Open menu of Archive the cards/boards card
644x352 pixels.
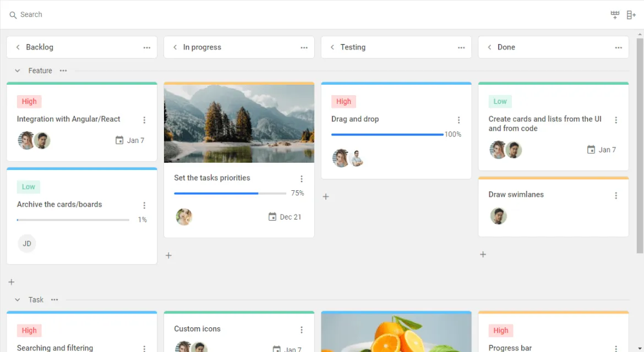click(144, 205)
